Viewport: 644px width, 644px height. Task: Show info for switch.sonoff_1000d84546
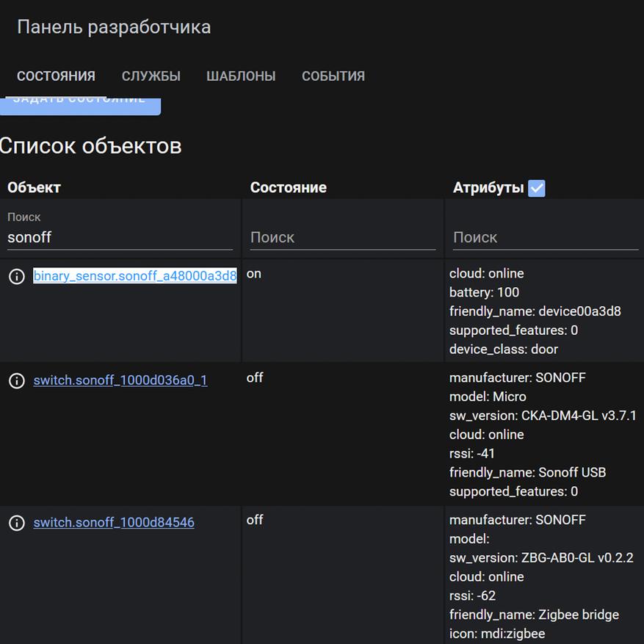click(x=16, y=523)
